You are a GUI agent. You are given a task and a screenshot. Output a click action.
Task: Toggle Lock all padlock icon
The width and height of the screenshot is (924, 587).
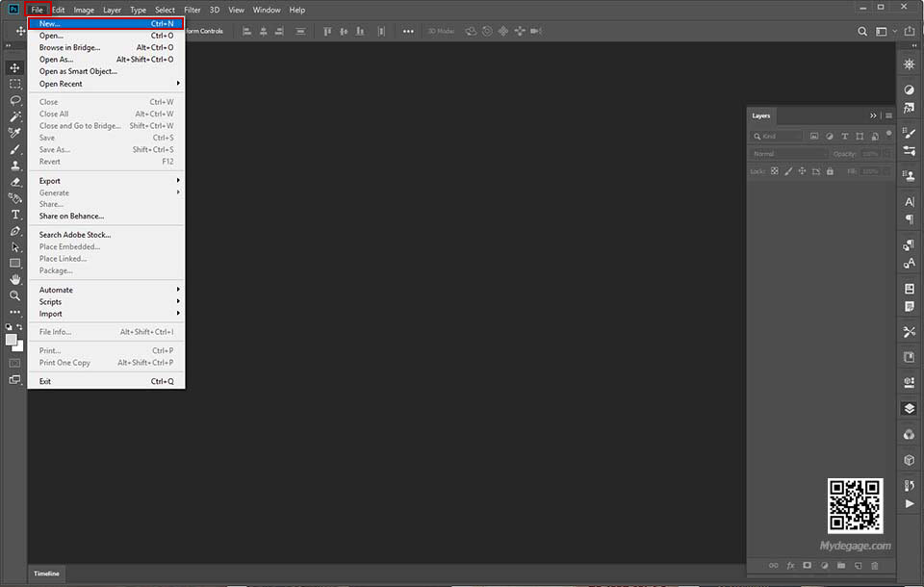(830, 171)
